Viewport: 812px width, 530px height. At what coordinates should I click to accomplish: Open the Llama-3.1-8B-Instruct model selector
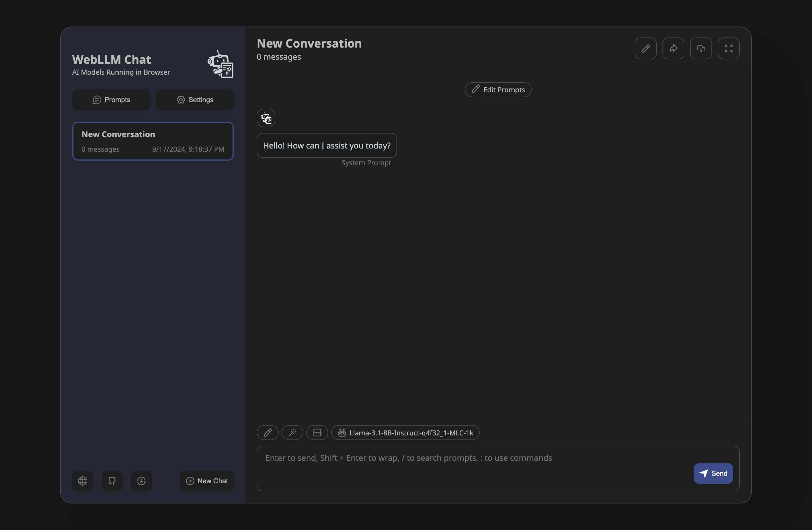tap(405, 433)
